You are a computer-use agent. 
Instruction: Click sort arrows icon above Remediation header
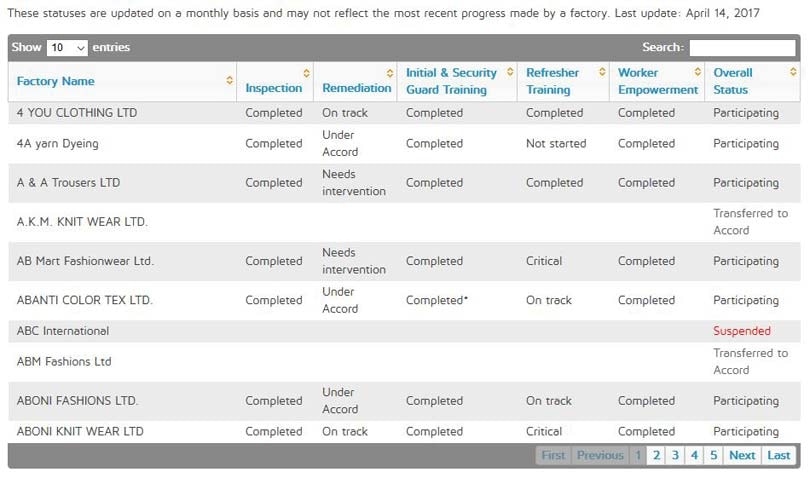click(390, 73)
